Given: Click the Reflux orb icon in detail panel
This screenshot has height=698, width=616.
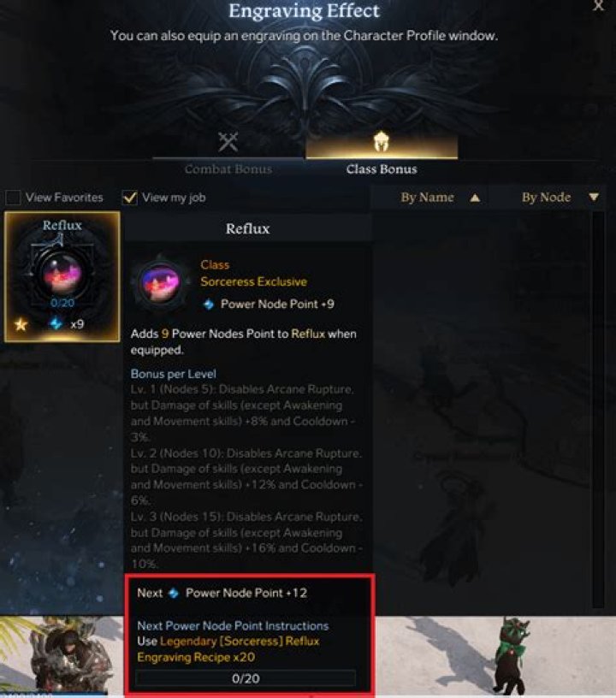Looking at the screenshot, I should click(160, 282).
